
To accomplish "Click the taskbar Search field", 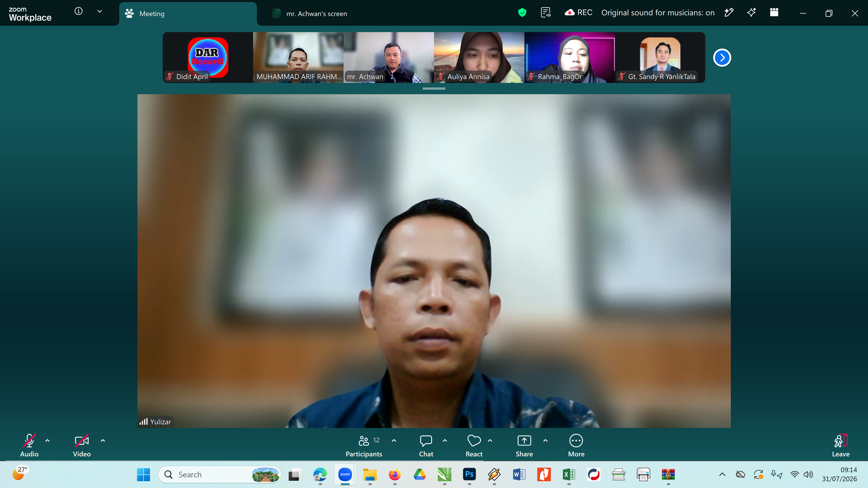I will [220, 474].
